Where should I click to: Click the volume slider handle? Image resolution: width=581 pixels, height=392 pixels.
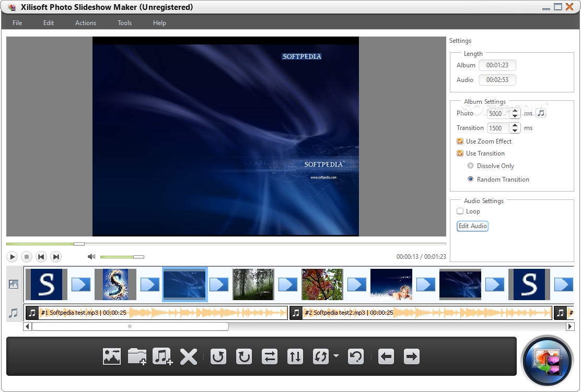[x=138, y=257]
